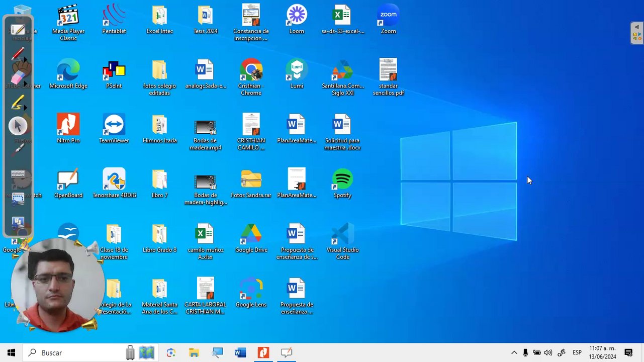Open the ESP input language selector
The image size is (644, 362).
(577, 353)
